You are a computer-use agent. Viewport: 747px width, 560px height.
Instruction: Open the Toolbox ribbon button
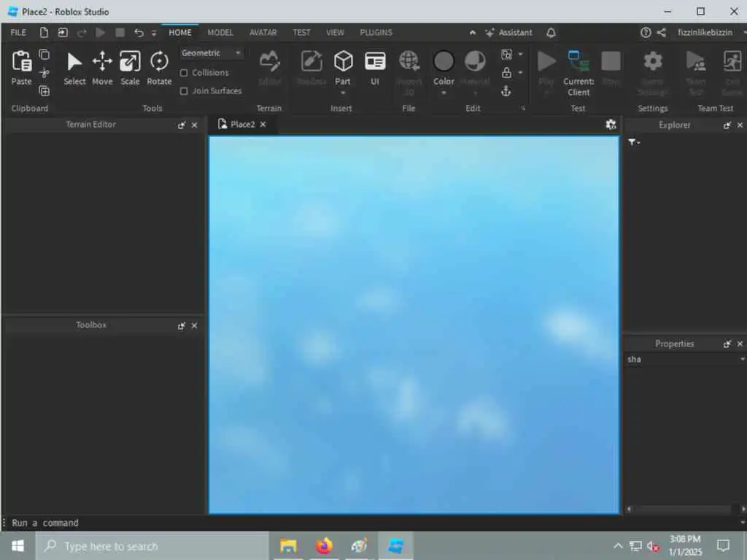pos(311,68)
